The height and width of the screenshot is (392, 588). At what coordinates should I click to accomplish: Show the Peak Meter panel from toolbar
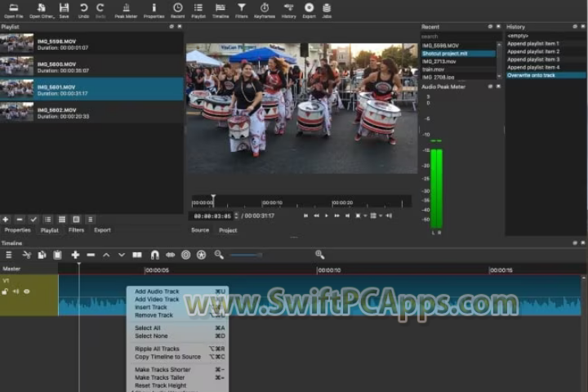point(126,11)
